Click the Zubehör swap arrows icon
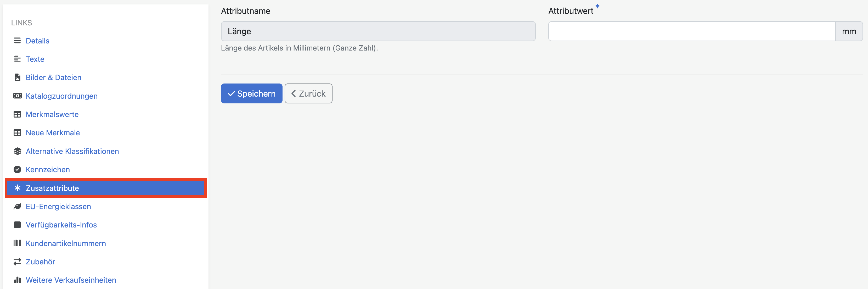The width and height of the screenshot is (868, 289). pos(17,262)
